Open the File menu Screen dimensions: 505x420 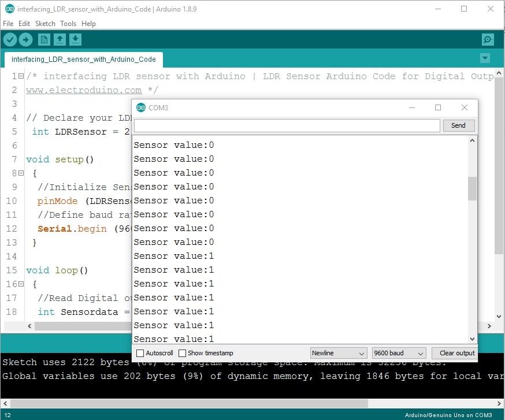8,24
